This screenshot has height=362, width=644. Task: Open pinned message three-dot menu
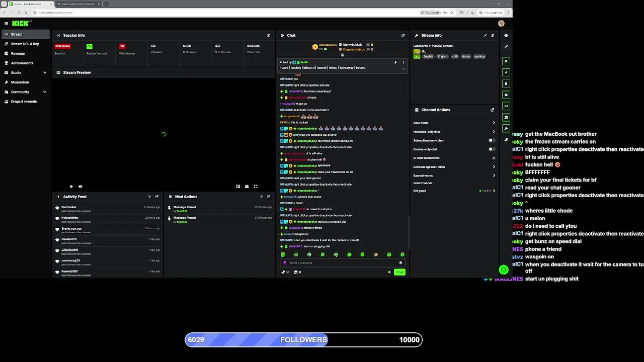pyautogui.click(x=403, y=62)
